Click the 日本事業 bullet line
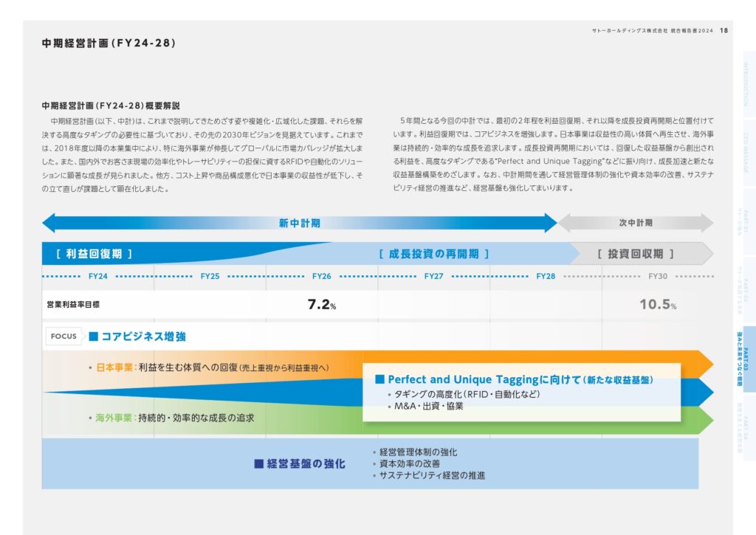 point(209,367)
